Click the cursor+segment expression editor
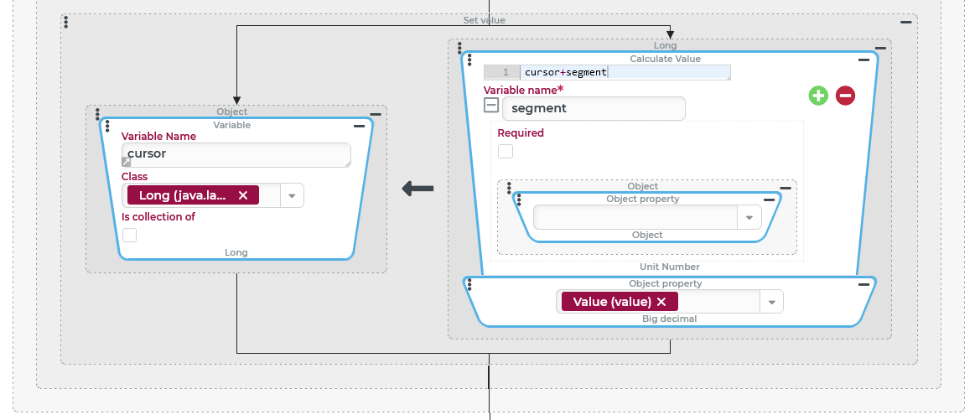 click(625, 72)
